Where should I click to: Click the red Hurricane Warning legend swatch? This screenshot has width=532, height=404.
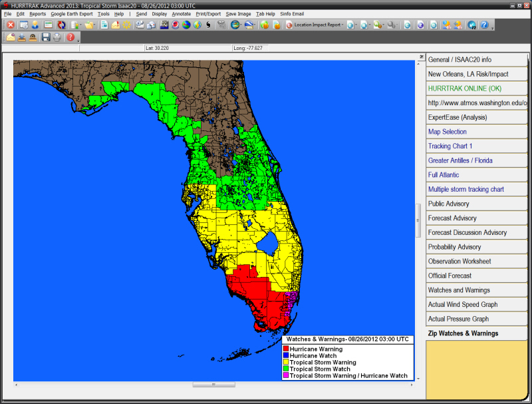point(286,349)
